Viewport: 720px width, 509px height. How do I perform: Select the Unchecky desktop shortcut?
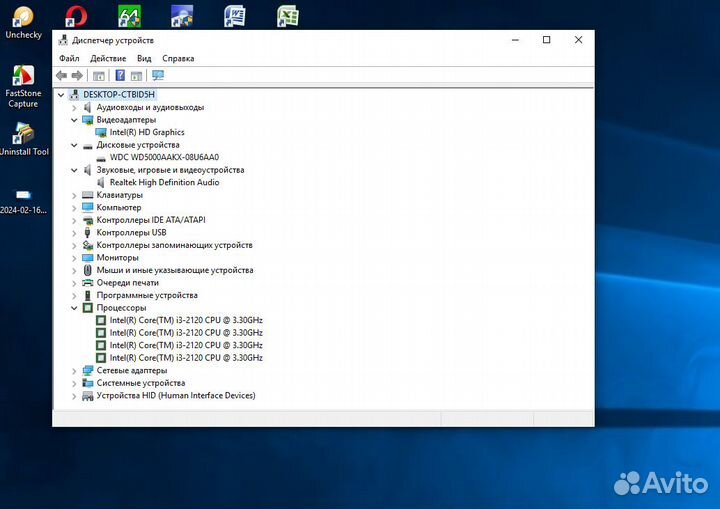coord(23,22)
